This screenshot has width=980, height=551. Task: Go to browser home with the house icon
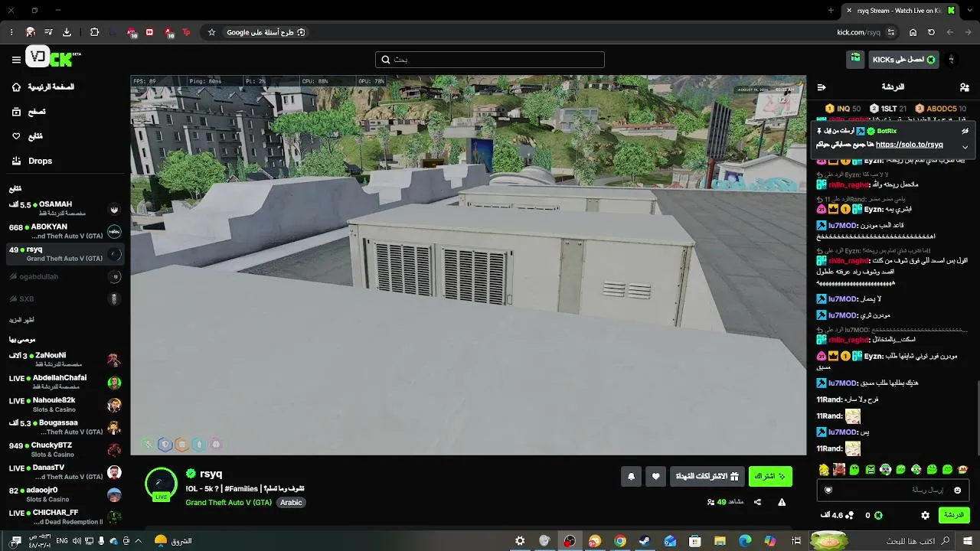click(x=913, y=32)
